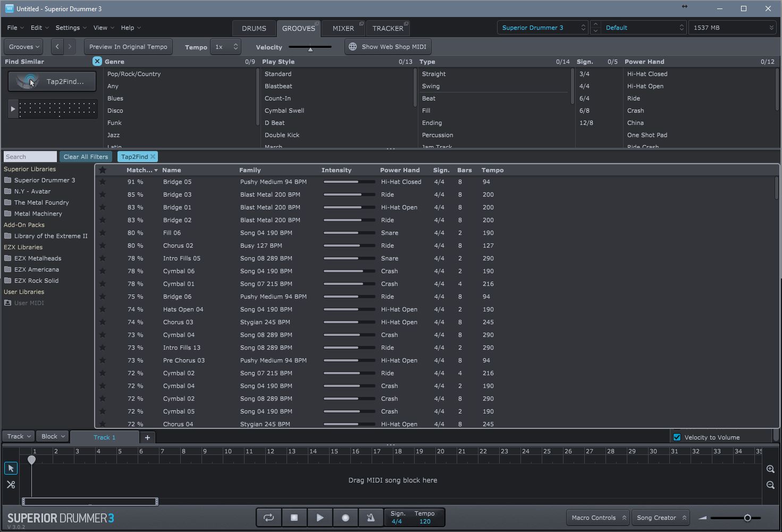The height and width of the screenshot is (532, 782).
Task: Detach the Tracker tab window
Action: [x=406, y=23]
